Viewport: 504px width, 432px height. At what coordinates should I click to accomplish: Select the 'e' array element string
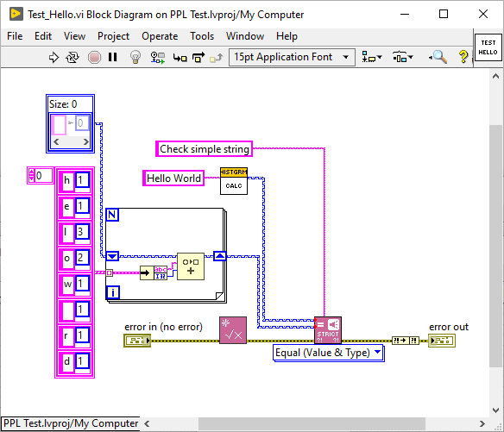66,206
